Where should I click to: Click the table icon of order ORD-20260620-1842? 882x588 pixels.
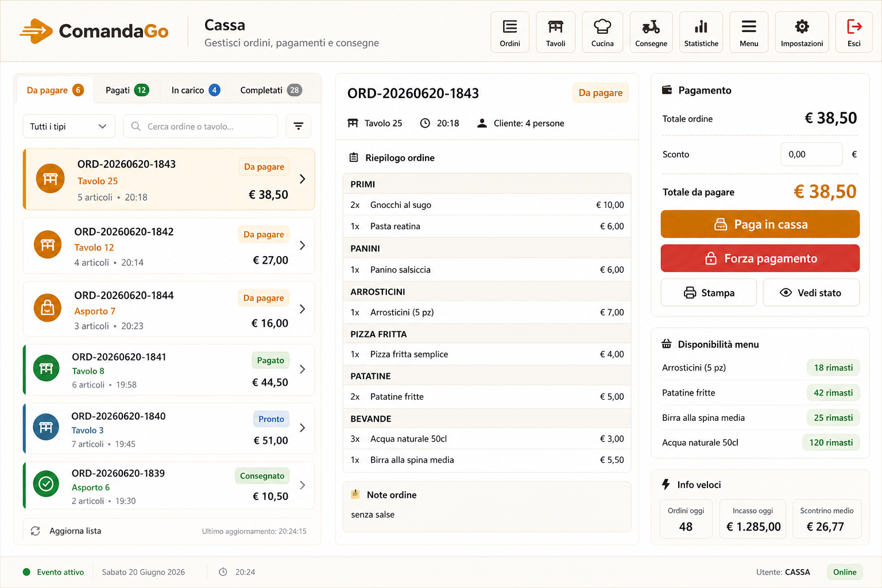48,245
